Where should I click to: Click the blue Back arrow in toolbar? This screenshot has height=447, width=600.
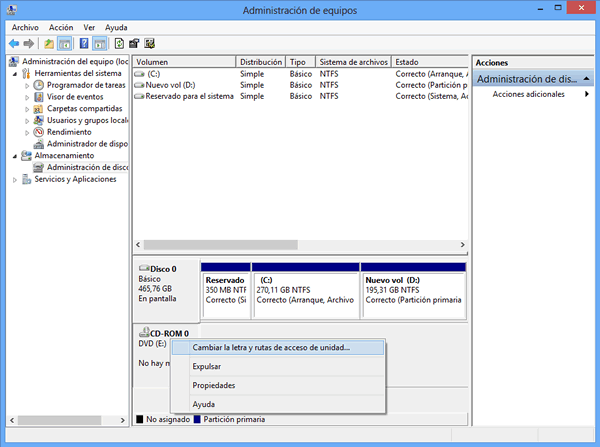[x=14, y=44]
